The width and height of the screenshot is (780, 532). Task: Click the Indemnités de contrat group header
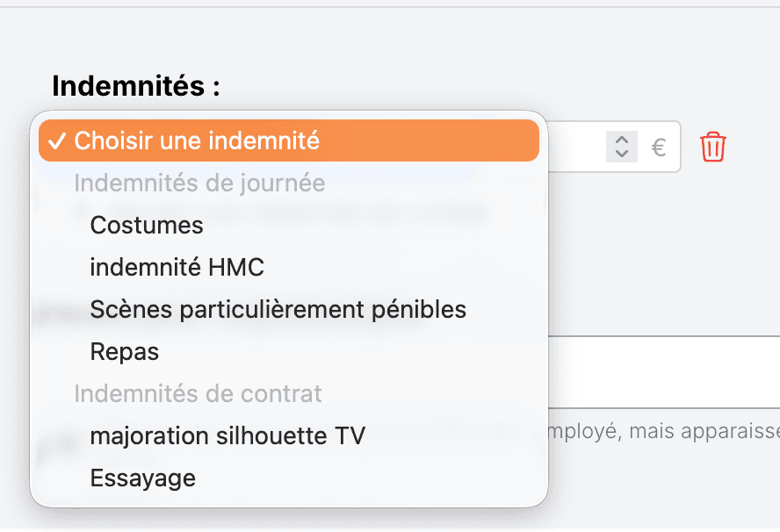198,394
